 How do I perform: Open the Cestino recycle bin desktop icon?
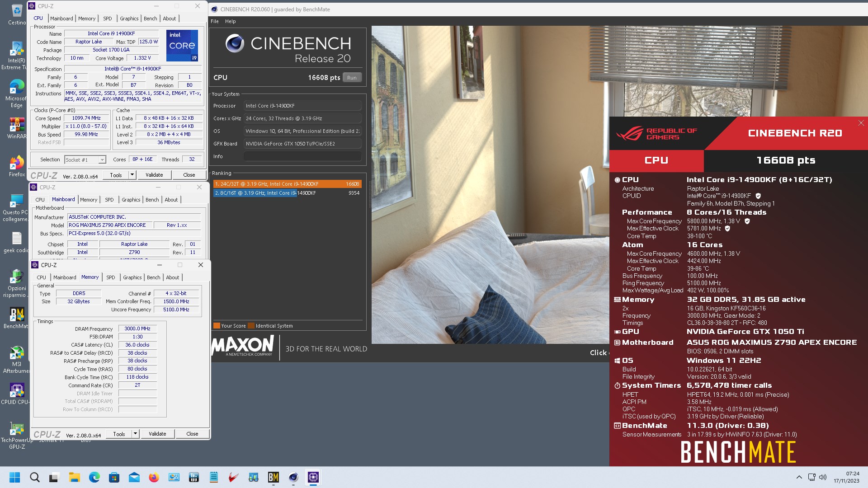tap(17, 14)
